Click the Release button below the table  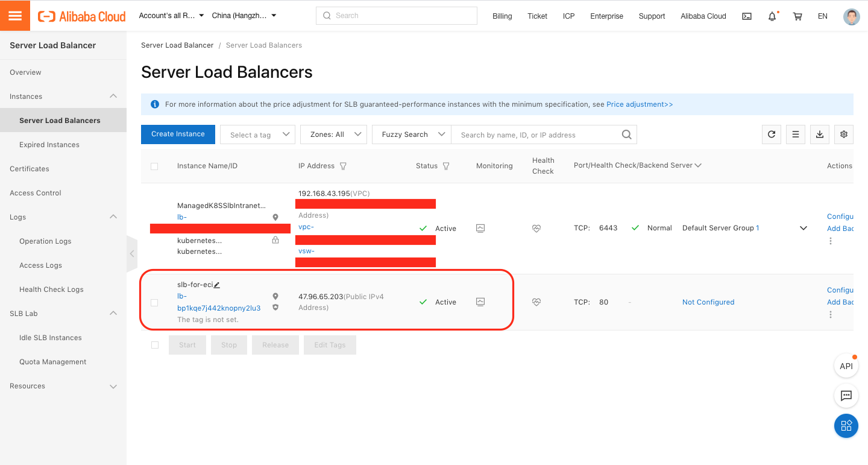pos(275,345)
